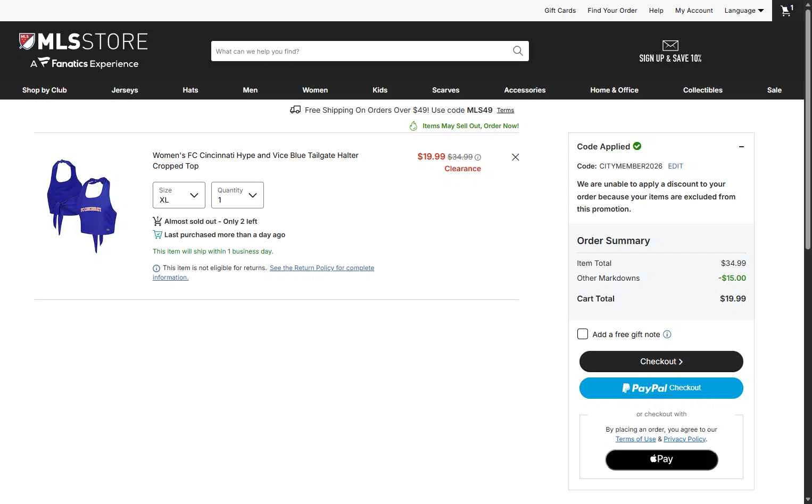Open the Scarves menu

(446, 90)
